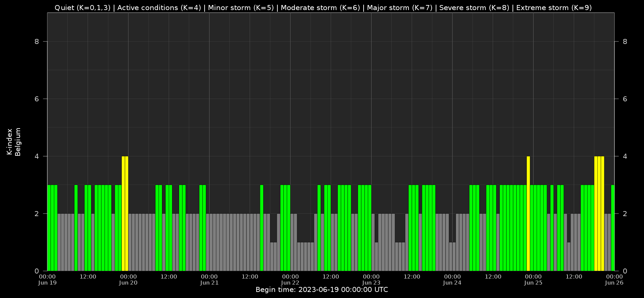The height and width of the screenshot is (298, 644).
Task: Click the 'K-index Belgium' vertical axis title
Action: (14, 142)
